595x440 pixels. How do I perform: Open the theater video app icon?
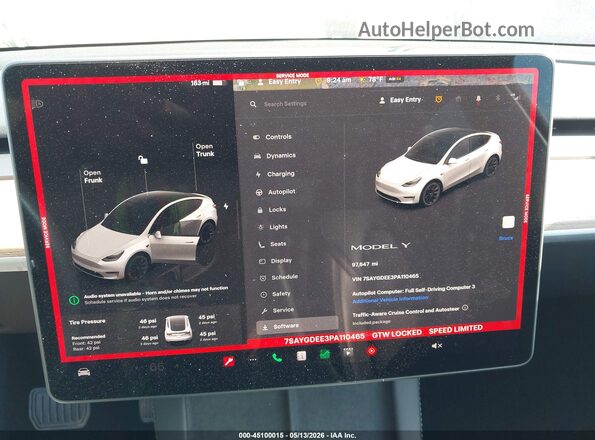point(348,352)
